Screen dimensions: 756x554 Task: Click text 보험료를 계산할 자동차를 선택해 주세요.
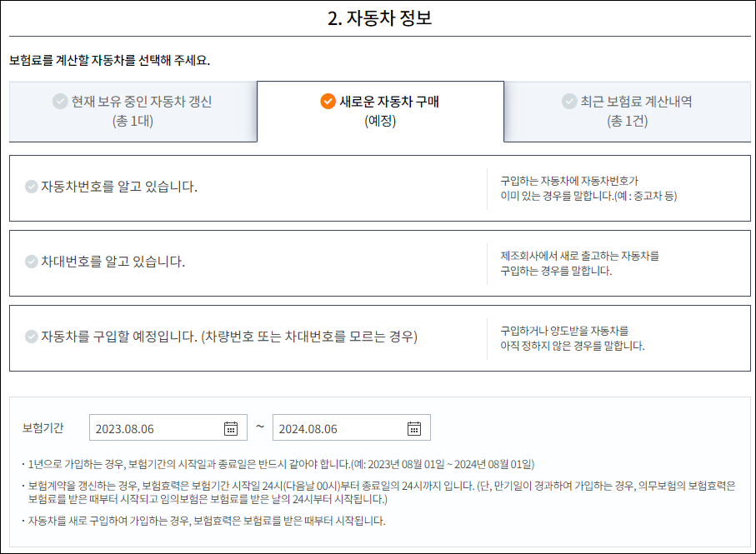tap(109, 61)
